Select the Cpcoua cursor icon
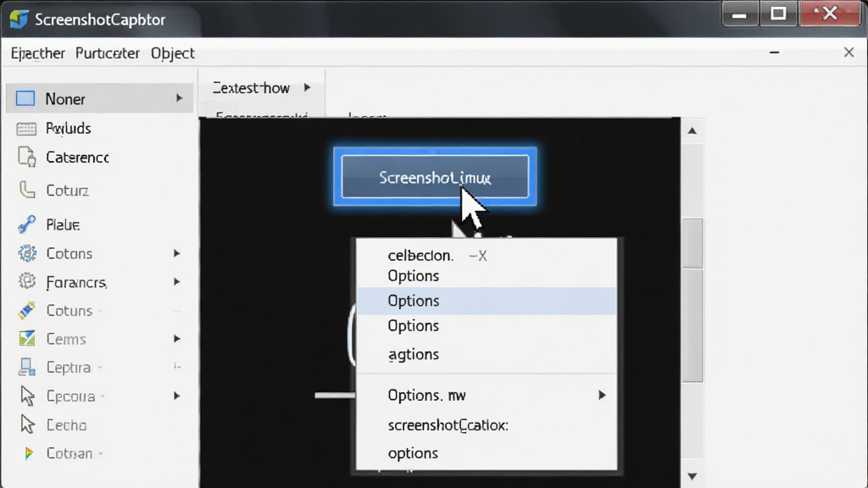Image resolution: width=868 pixels, height=488 pixels. tap(27, 396)
